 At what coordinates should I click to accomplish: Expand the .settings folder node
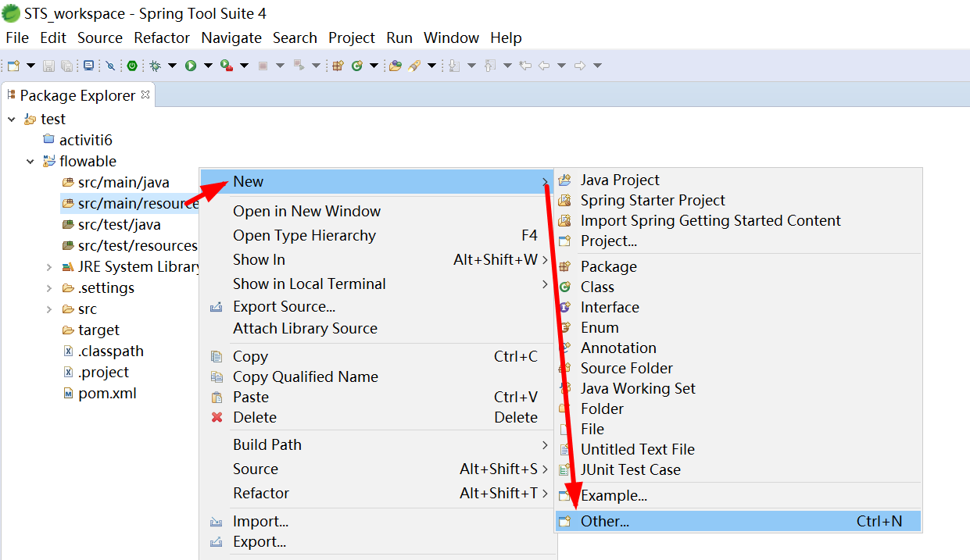[49, 288]
